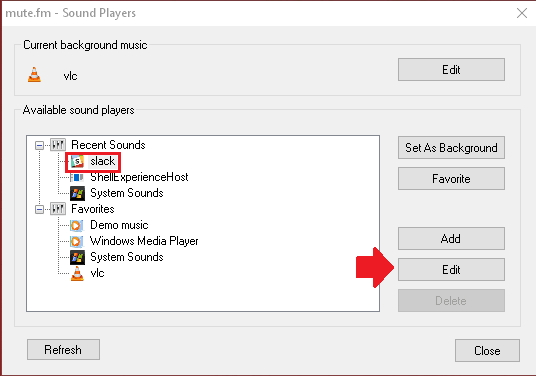The height and width of the screenshot is (376, 536).
Task: Click the Close button at the bottom
Action: point(487,350)
